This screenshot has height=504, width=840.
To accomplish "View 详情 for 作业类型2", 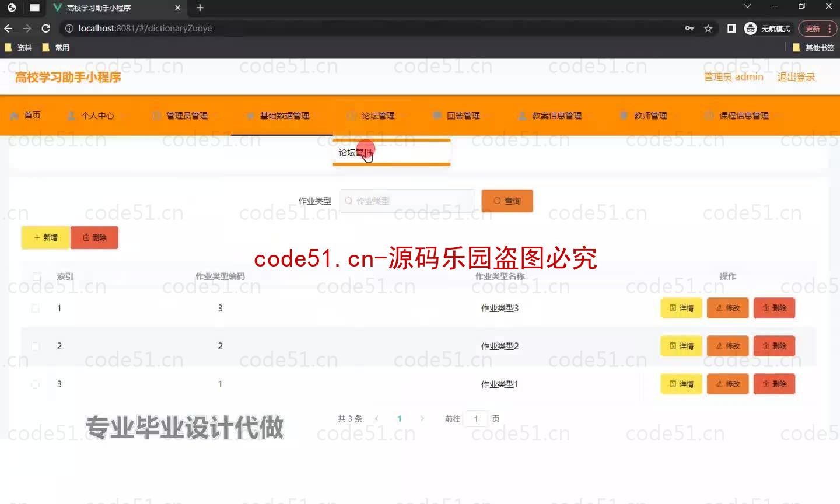I will click(681, 346).
